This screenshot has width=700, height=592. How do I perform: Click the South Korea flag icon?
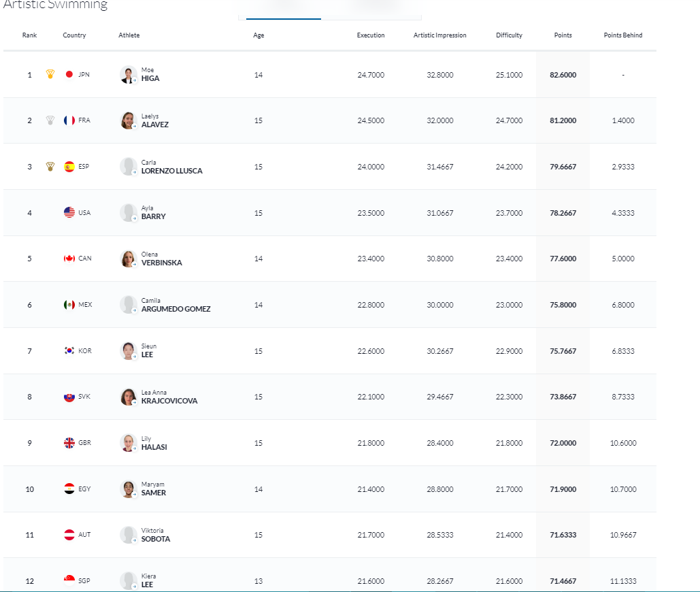[x=69, y=351]
